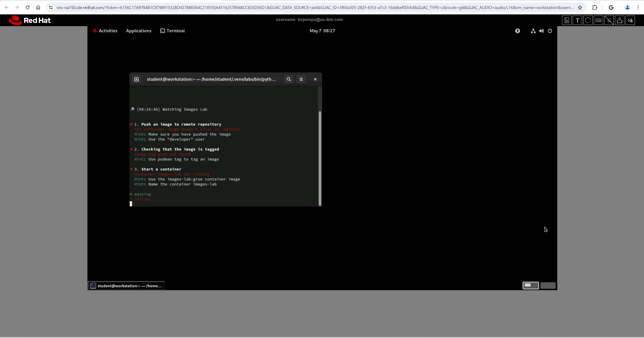Open the Chrome profile menu
Screen dimensions: 644x338
coord(628,7)
